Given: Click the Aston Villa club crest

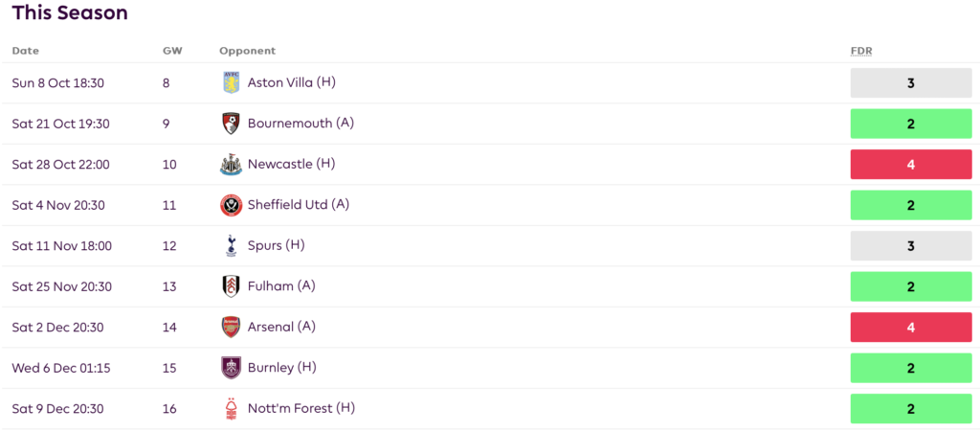Looking at the screenshot, I should [232, 83].
